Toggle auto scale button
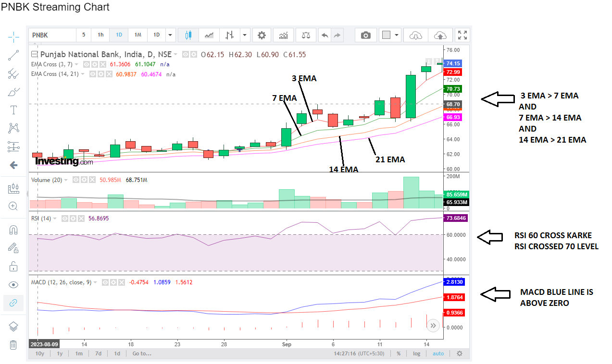 (438, 353)
